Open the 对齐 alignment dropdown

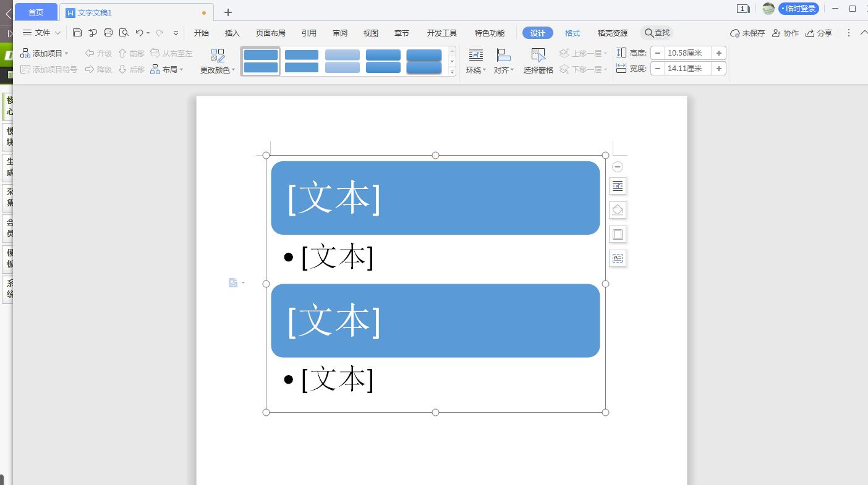click(504, 62)
